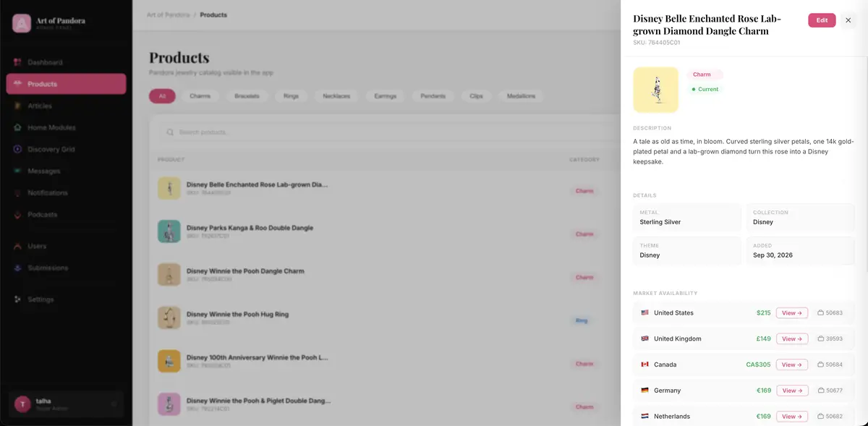Viewport: 868px width, 426px height.
Task: View the Netherlands listing
Action: point(792,417)
